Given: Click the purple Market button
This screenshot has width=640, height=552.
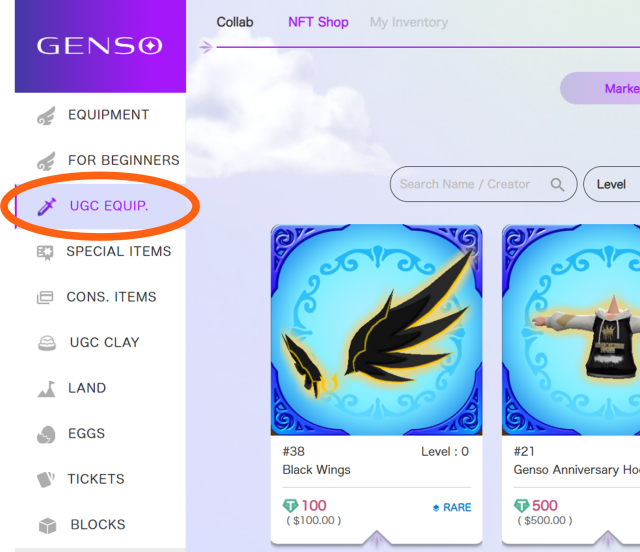Looking at the screenshot, I should pyautogui.click(x=600, y=88).
